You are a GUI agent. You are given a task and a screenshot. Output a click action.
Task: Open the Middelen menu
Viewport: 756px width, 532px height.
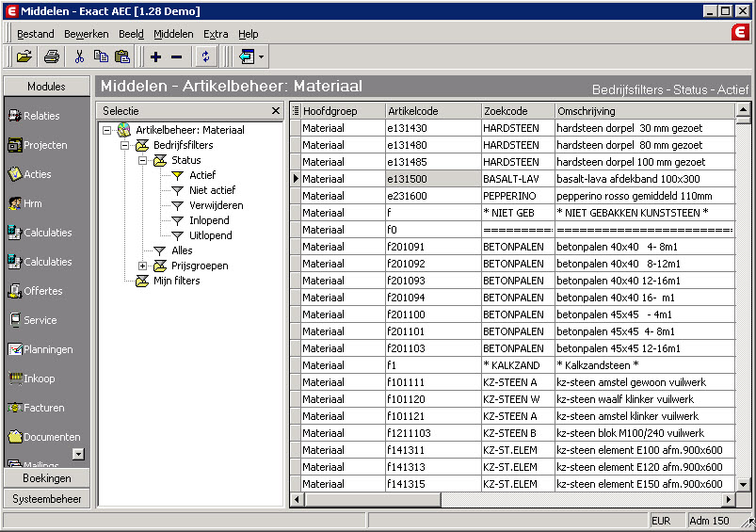pos(173,34)
